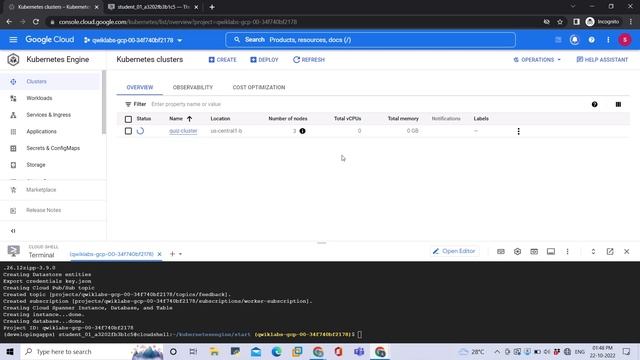Viewport: 640px width, 360px height.
Task: Expand the OPERATIONS dropdown
Action: [x=537, y=60]
